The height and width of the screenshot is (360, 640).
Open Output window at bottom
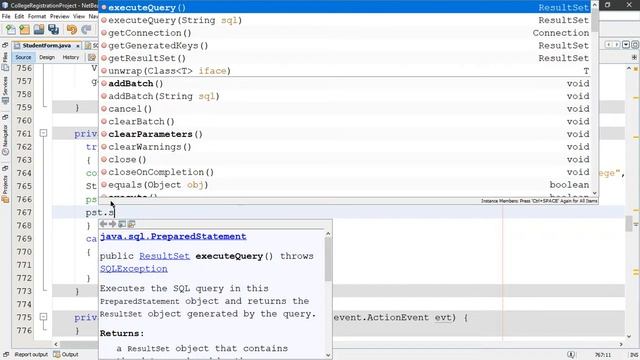click(x=65, y=354)
